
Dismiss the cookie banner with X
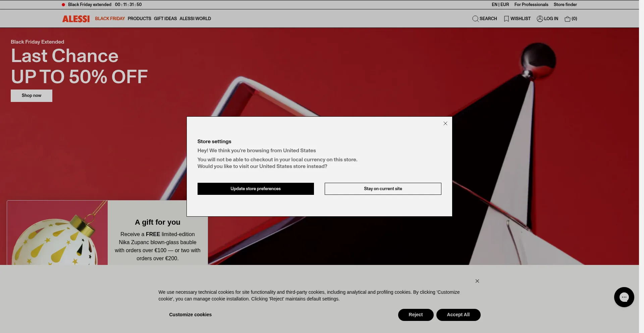477,281
